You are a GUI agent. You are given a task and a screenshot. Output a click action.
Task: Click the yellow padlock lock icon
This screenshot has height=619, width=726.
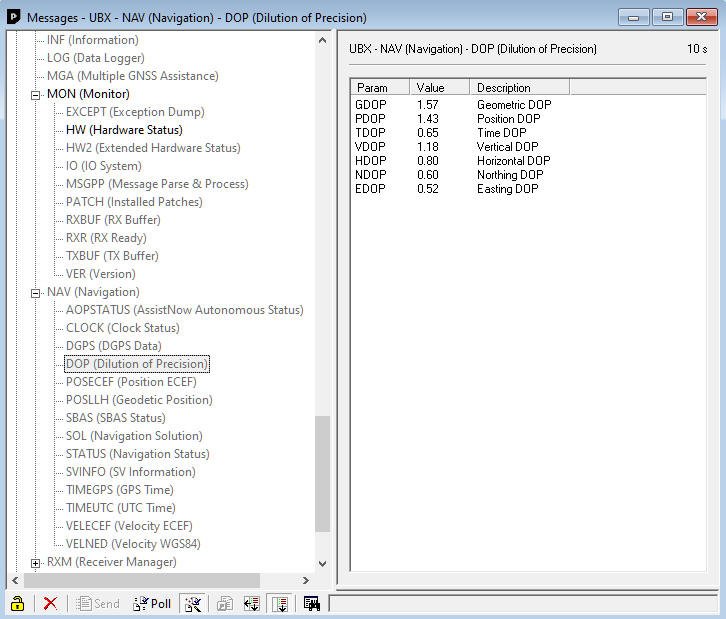click(17, 603)
